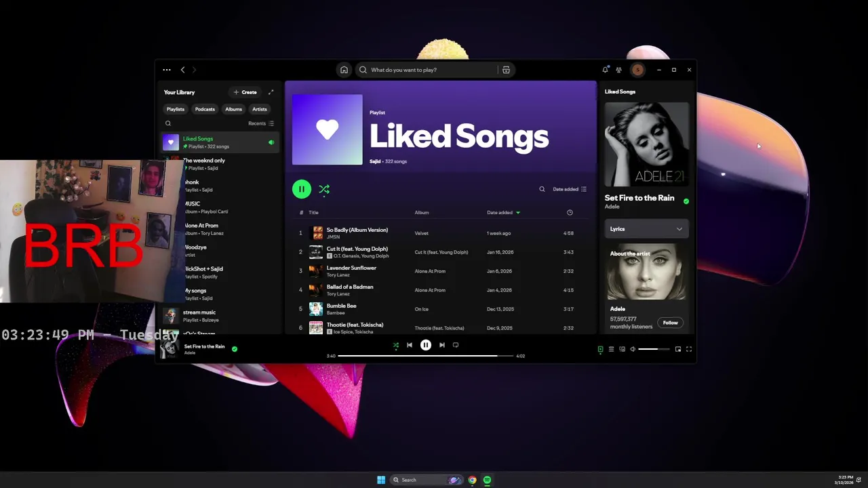Adjust the volume slider

click(x=652, y=349)
